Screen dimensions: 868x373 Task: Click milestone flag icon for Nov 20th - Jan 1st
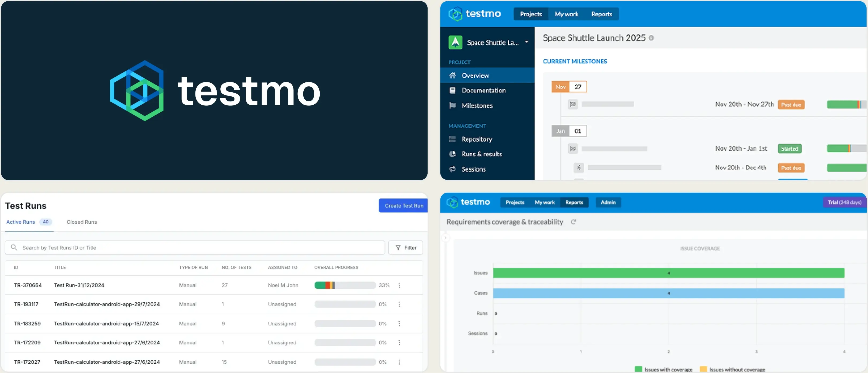(x=573, y=149)
